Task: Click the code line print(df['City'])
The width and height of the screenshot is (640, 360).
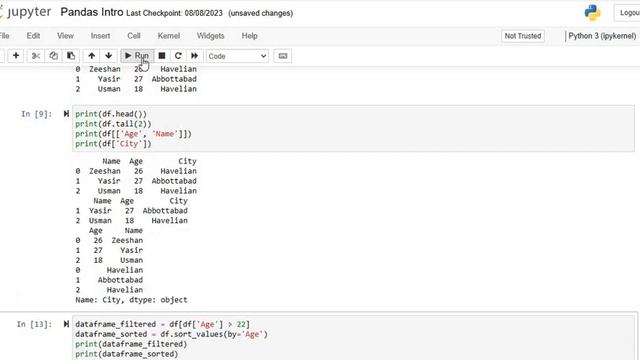Action: coord(113,144)
